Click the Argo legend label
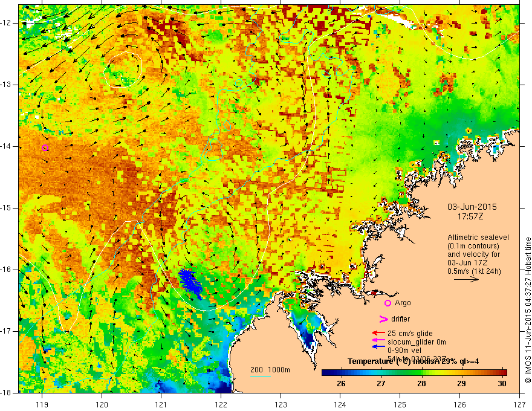This screenshot has height=411, width=532. point(403,303)
